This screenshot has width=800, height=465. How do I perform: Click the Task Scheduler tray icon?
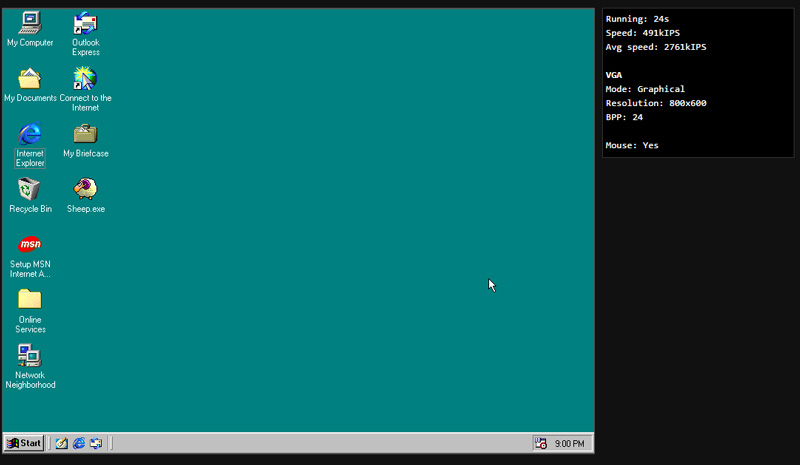[541, 443]
